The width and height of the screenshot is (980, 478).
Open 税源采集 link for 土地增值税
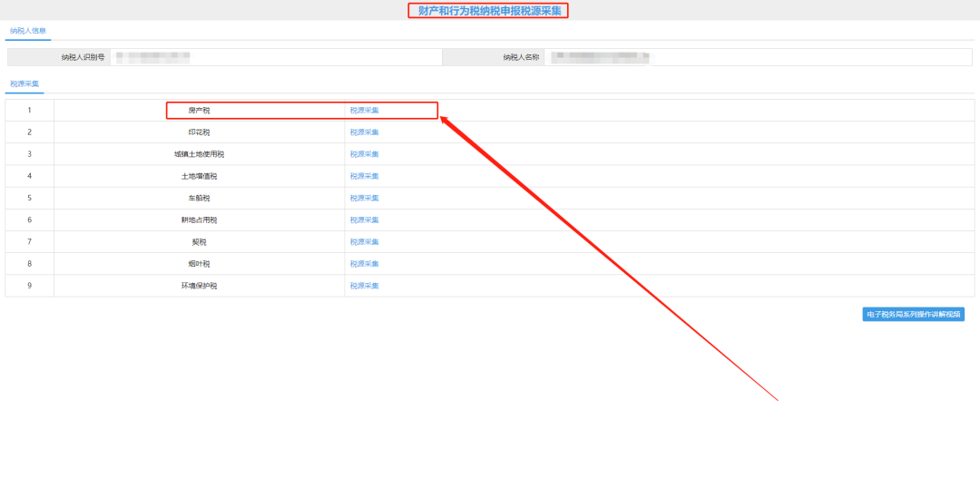(x=364, y=176)
